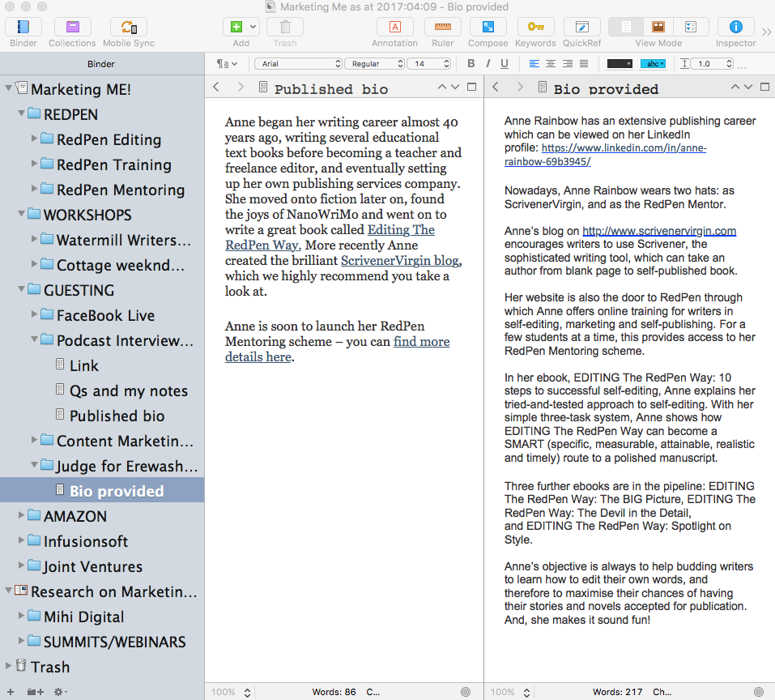Open the black text color swatch
Viewport: 775px width, 700px height.
(x=620, y=63)
